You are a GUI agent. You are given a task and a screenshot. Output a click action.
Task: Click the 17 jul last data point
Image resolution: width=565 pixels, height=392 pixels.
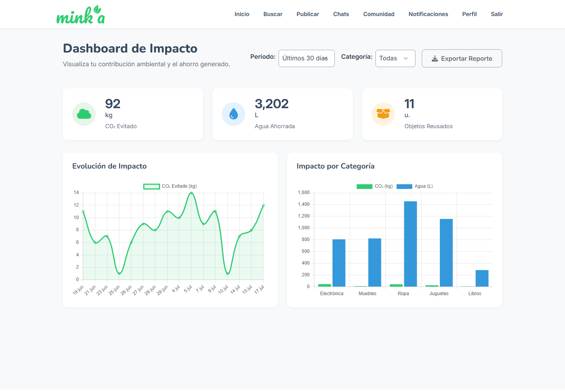point(264,205)
